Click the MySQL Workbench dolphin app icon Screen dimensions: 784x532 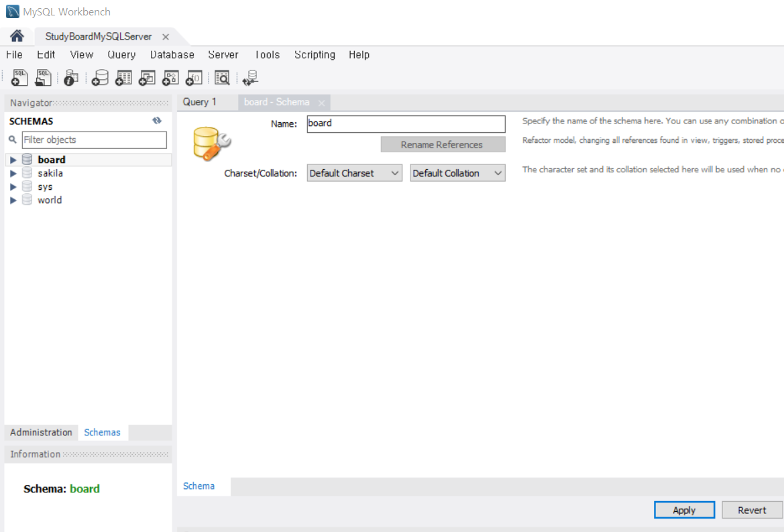pos(13,11)
